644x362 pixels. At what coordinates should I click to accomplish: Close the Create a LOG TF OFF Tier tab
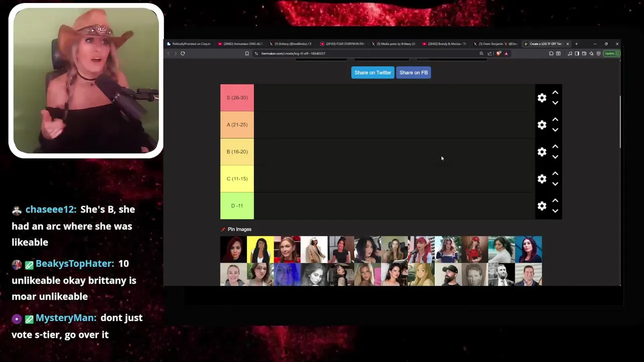click(568, 44)
